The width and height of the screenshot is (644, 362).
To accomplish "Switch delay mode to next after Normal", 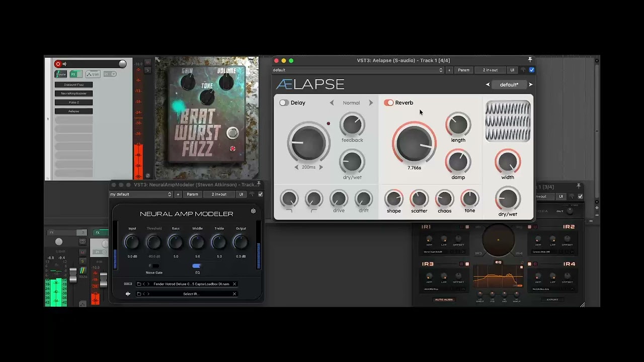I will 371,103.
